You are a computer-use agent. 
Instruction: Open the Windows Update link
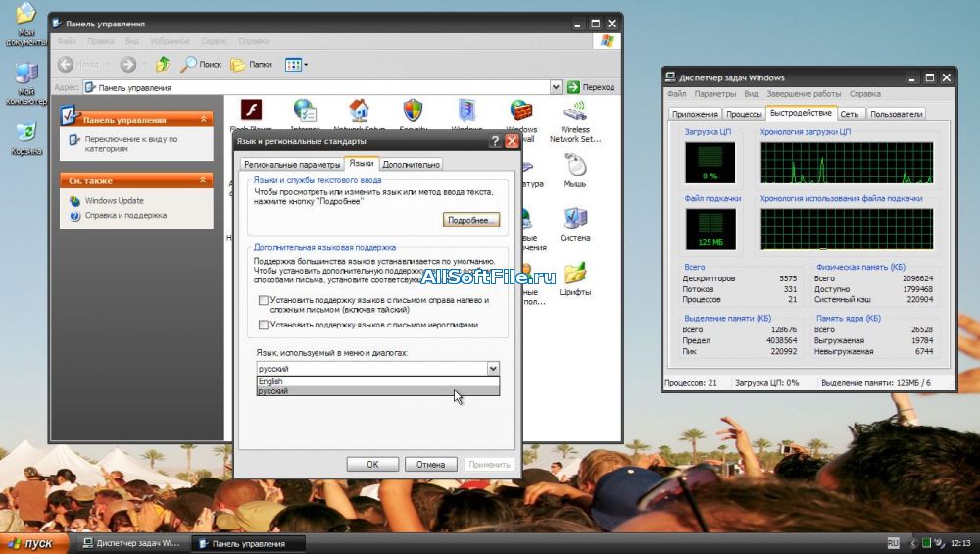(x=115, y=201)
